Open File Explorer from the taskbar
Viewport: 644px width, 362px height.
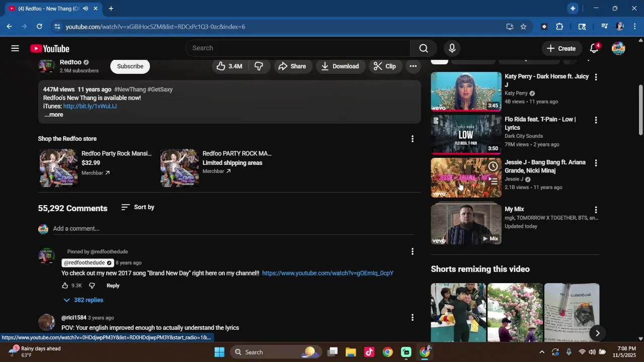[351, 352]
